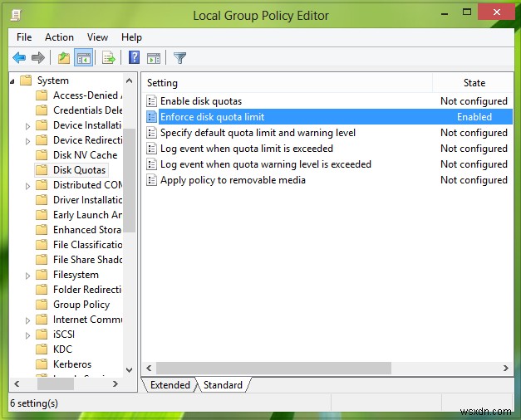Click the tree pane vertical scrollbar thumb
Screen dimensions: 521x420
(x=130, y=180)
